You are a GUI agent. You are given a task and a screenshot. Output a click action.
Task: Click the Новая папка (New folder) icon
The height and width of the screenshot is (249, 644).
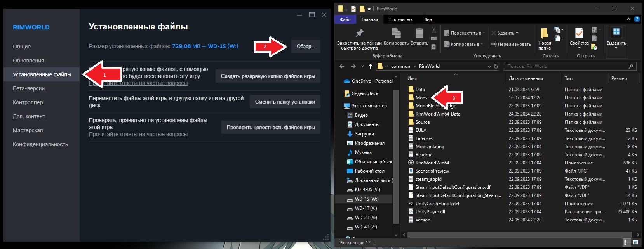tap(544, 33)
